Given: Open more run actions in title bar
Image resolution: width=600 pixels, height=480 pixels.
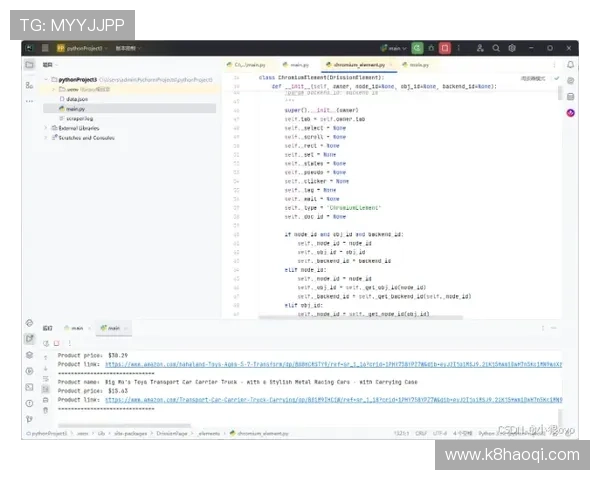Looking at the screenshot, I should click(x=459, y=48).
